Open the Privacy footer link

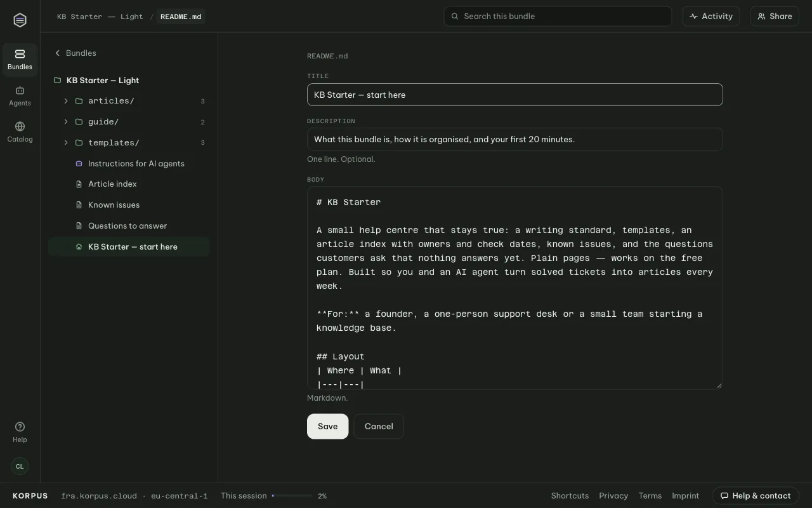(613, 496)
